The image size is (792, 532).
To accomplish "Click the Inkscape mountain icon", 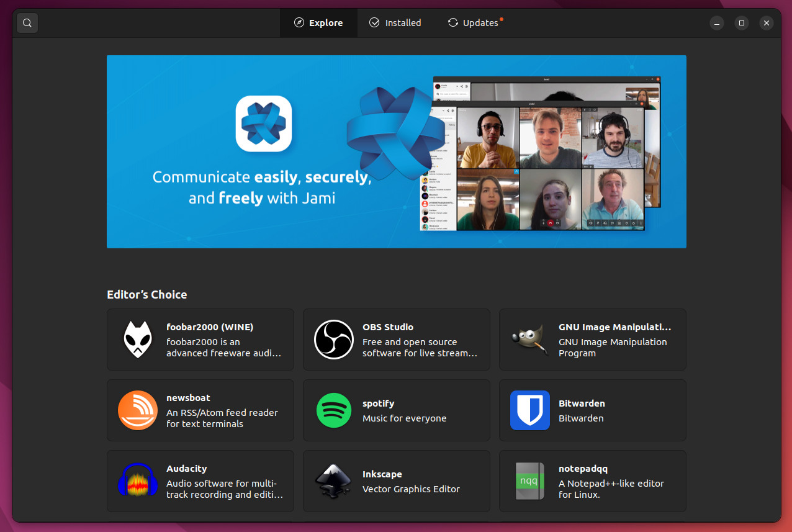I will click(334, 481).
